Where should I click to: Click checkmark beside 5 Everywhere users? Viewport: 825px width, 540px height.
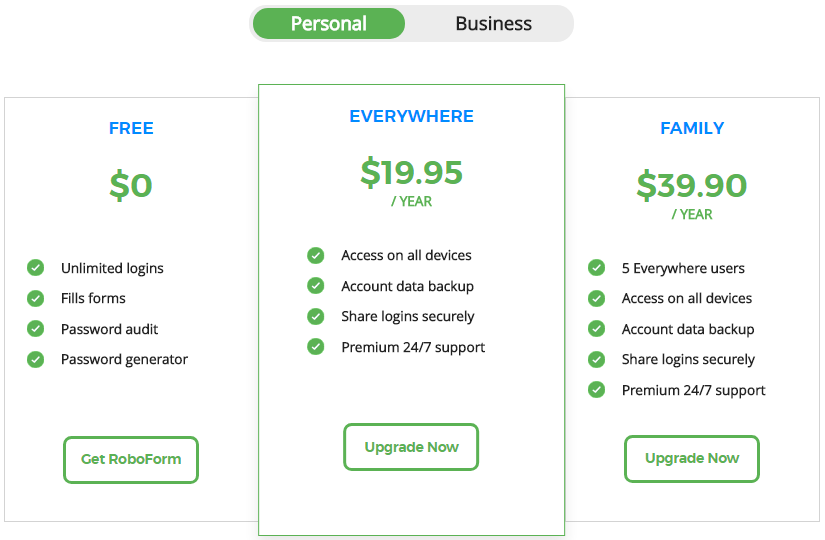597,267
